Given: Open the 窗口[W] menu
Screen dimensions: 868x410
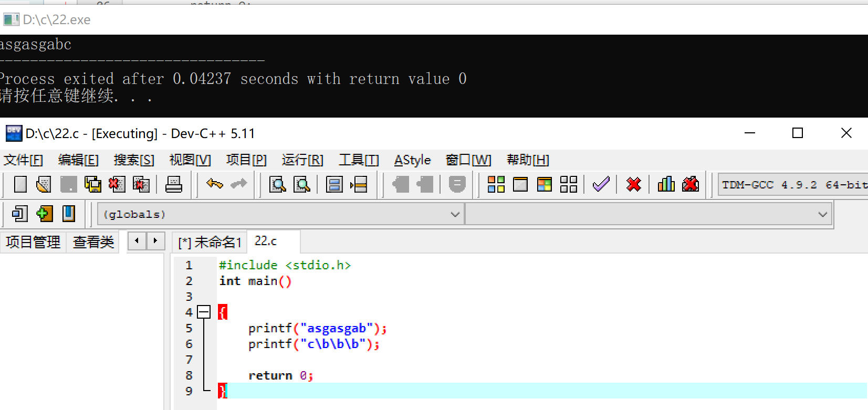Looking at the screenshot, I should (x=468, y=160).
